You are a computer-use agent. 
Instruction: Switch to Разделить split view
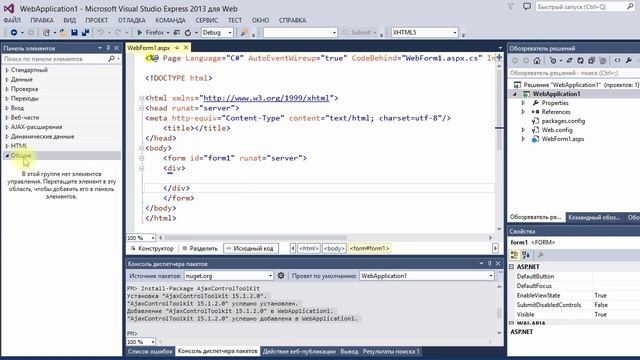[200, 248]
